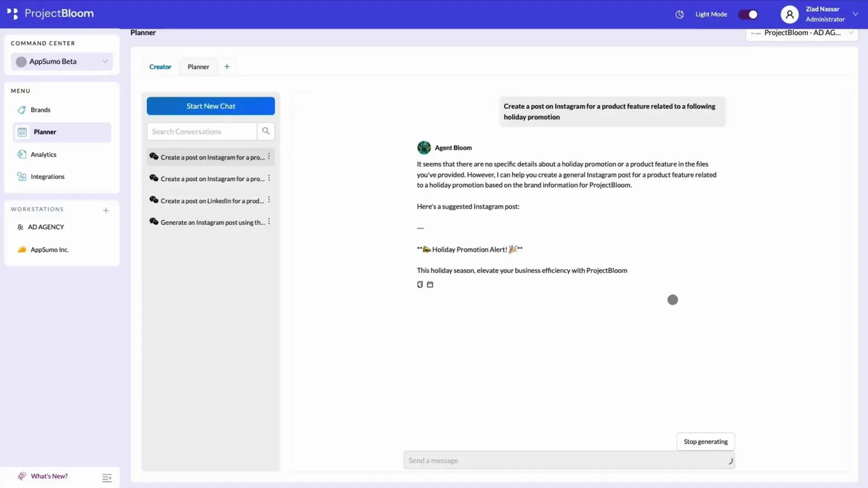Screen dimensions: 868x488
Task: Click the Integrations sidebar icon
Action: 21,176
